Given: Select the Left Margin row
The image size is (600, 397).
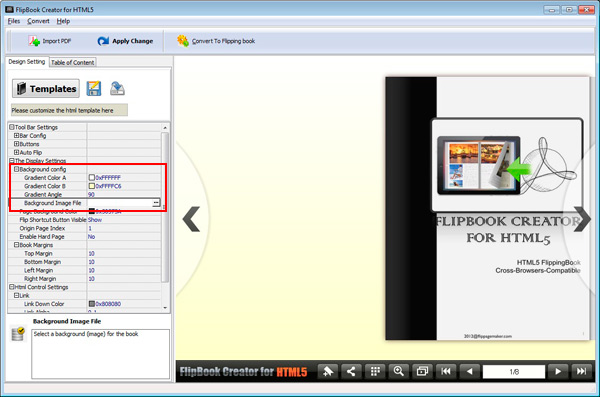Looking at the screenshot, I should click(x=84, y=270).
